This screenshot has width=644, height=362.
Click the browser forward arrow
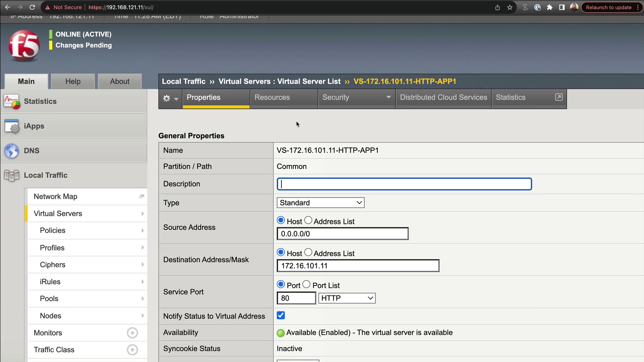click(x=20, y=7)
